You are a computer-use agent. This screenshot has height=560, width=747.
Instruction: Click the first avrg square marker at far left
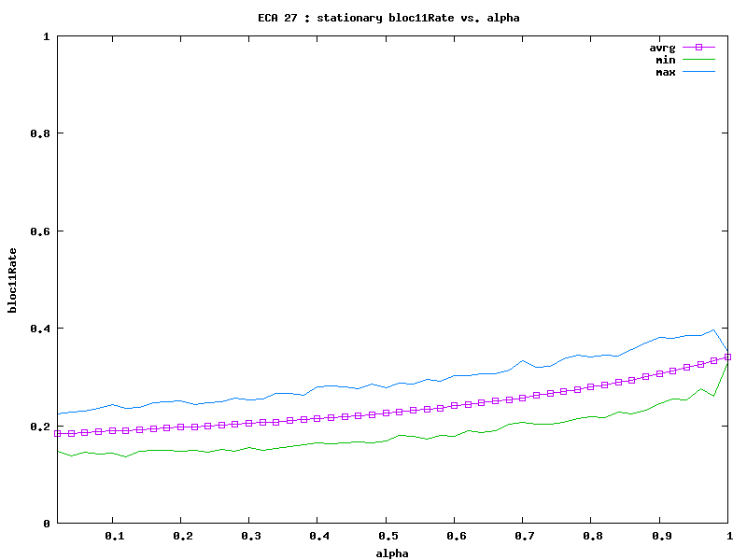pyautogui.click(x=58, y=433)
